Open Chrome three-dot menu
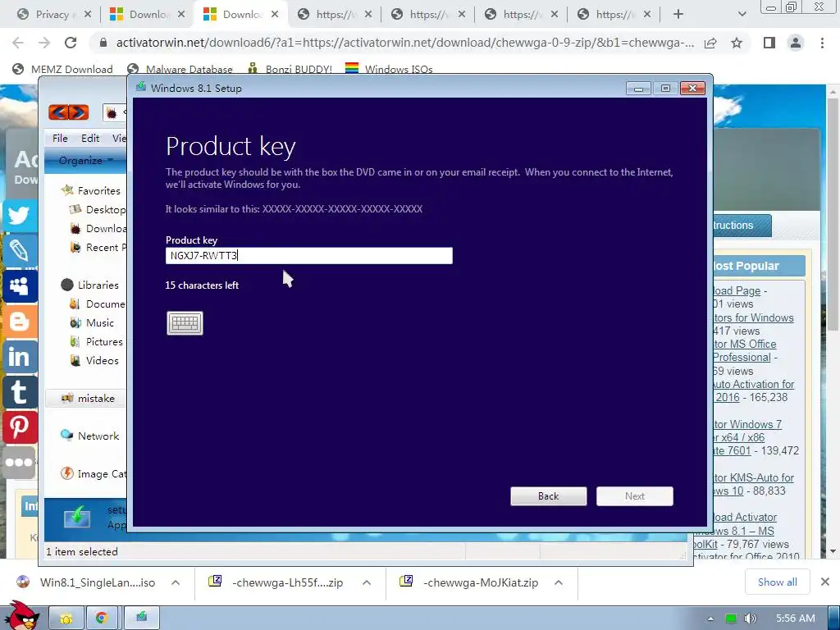The image size is (840, 630). (822, 43)
